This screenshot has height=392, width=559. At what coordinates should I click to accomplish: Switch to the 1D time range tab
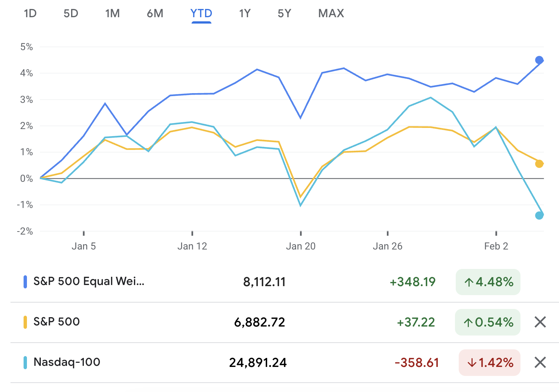30,13
